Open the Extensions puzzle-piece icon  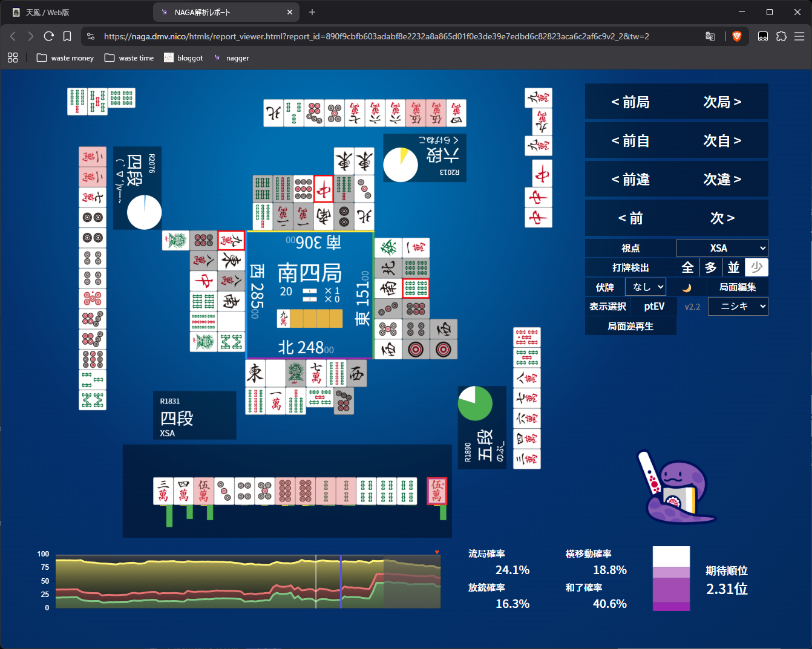point(781,36)
